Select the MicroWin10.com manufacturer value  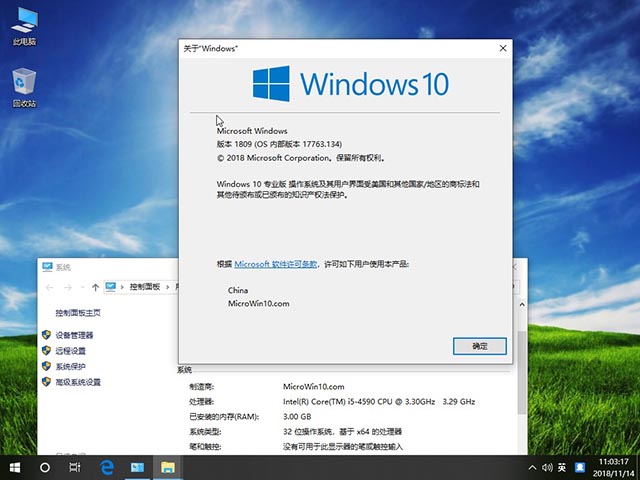coord(313,387)
